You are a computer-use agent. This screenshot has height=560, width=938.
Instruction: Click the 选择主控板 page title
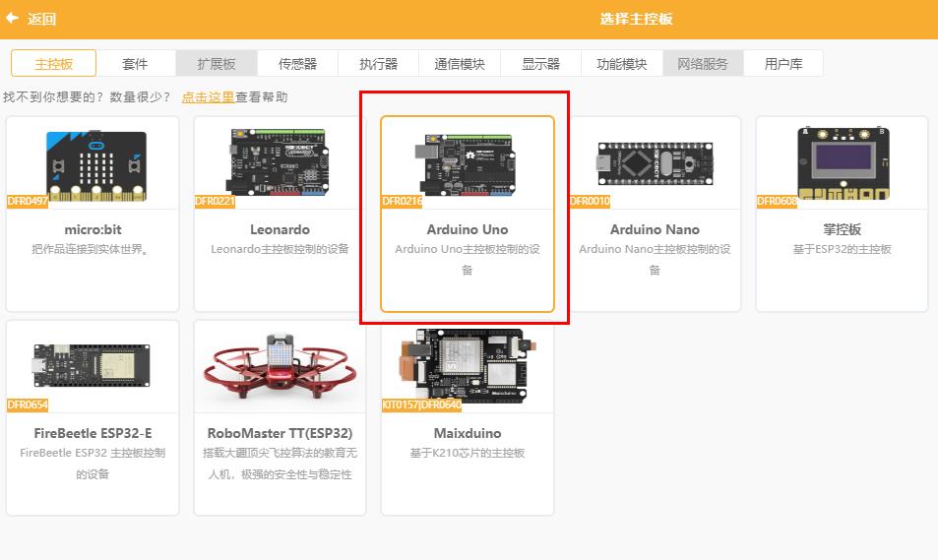(x=637, y=19)
